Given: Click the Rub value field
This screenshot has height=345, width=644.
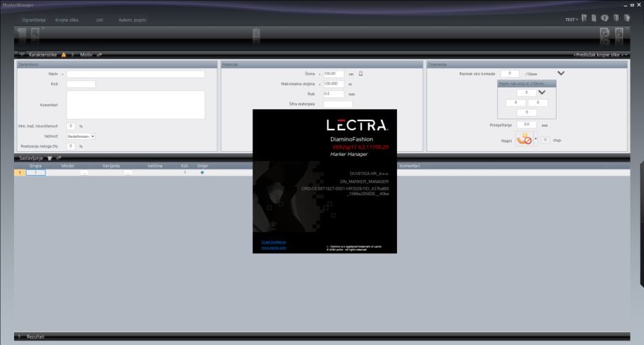Looking at the screenshot, I should [x=333, y=94].
